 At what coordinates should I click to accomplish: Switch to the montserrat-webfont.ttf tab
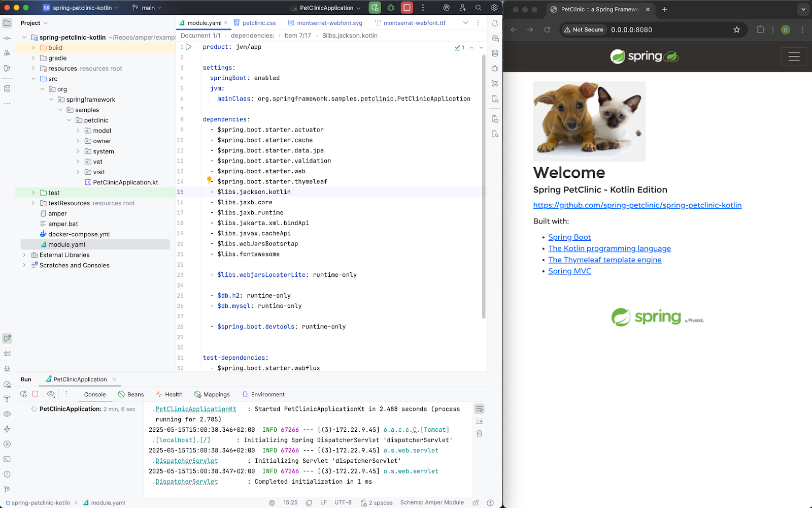410,23
